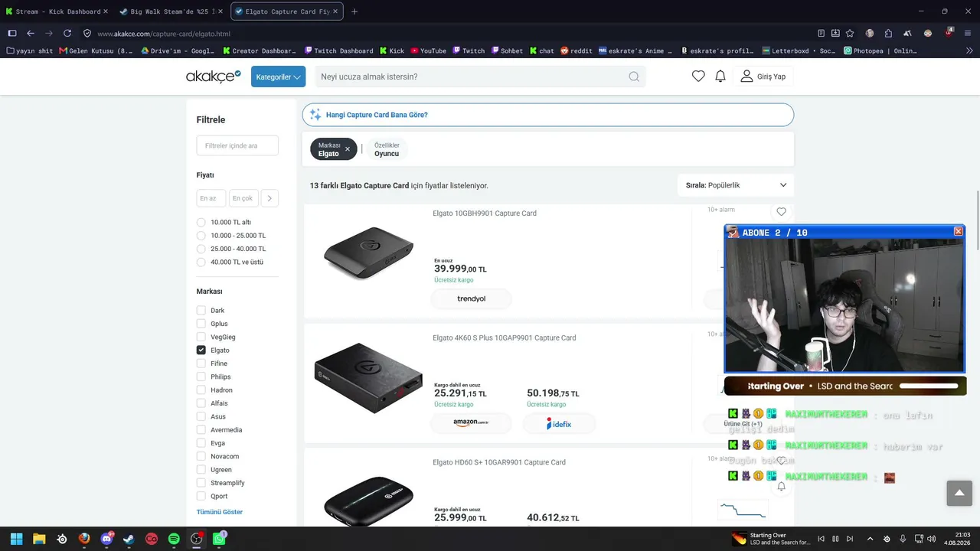Pause the Starting Over track in taskbar
Viewport: 980px width, 551px height.
pos(835,539)
